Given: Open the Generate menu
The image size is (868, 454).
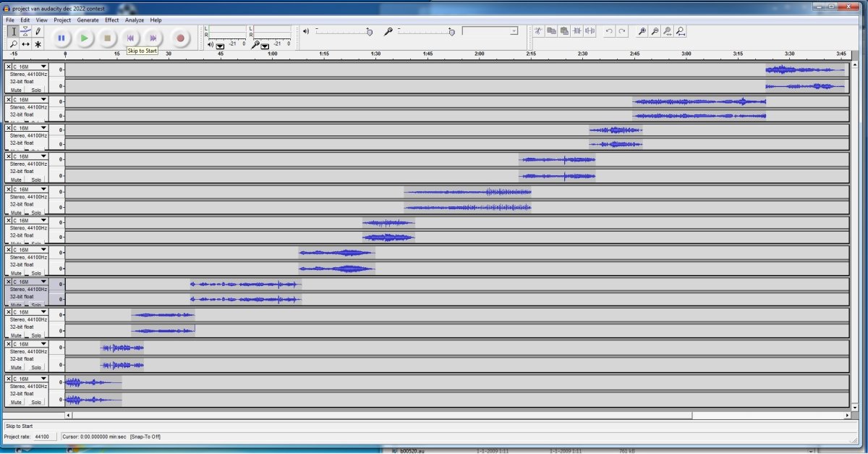Looking at the screenshot, I should click(x=88, y=20).
